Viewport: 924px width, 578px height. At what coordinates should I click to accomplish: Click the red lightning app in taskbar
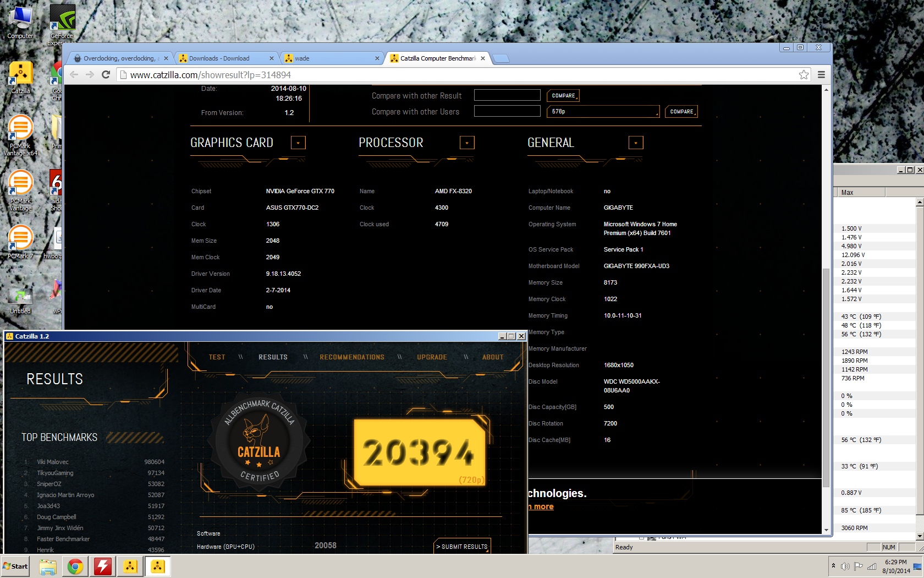tap(103, 566)
